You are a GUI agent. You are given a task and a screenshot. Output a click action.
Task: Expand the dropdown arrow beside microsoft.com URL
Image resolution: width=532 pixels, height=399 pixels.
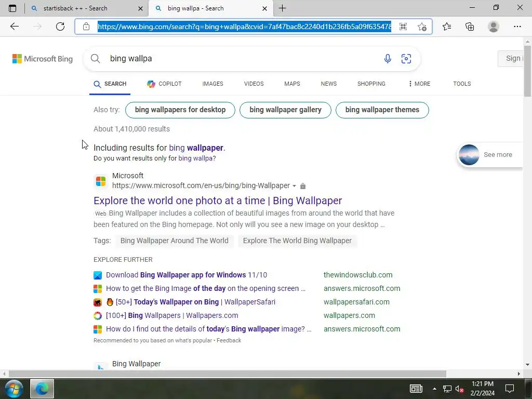coord(294,186)
